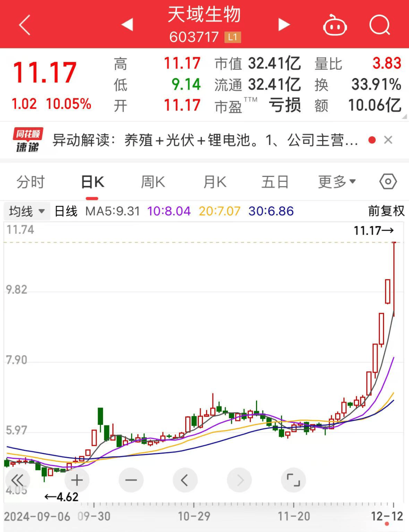Viewport: 409px width, 532px height.
Task: Click the MA5 value in the indicator bar
Action: (x=112, y=211)
